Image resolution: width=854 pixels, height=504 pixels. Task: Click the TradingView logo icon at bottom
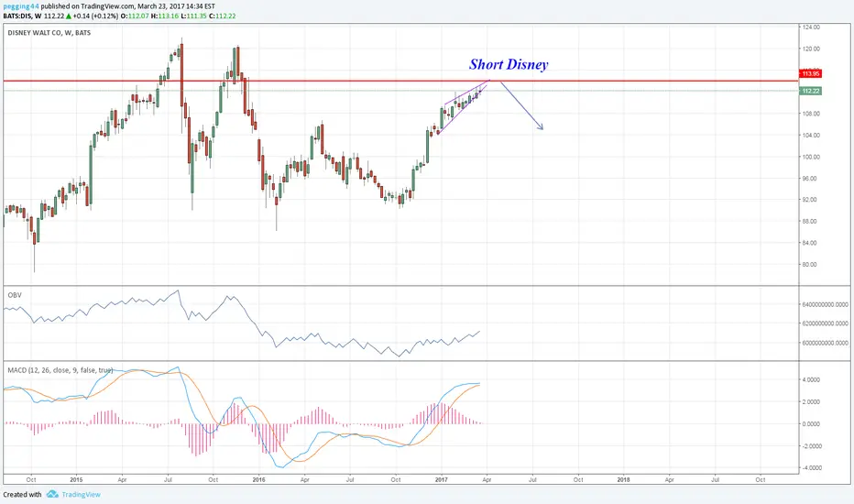point(52,494)
